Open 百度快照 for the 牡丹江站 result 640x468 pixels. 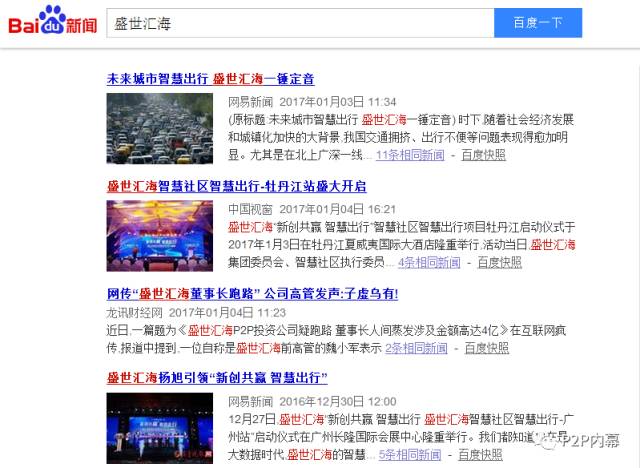point(500,262)
